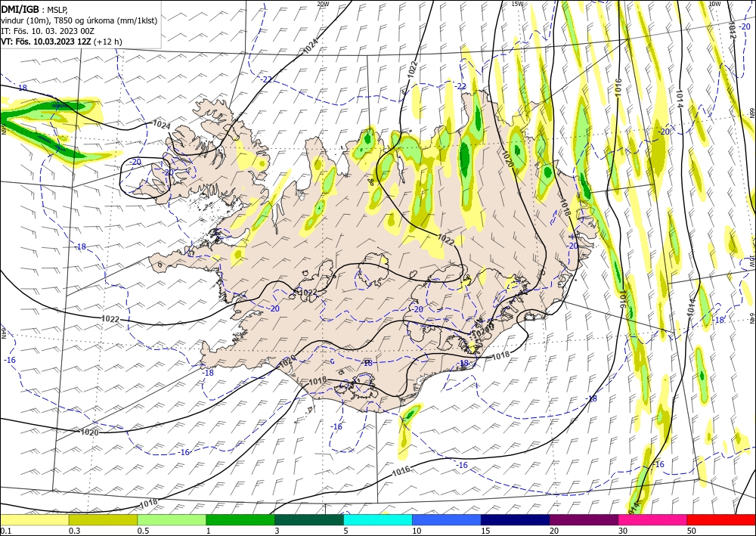Click the legend value '50'

[692, 531]
